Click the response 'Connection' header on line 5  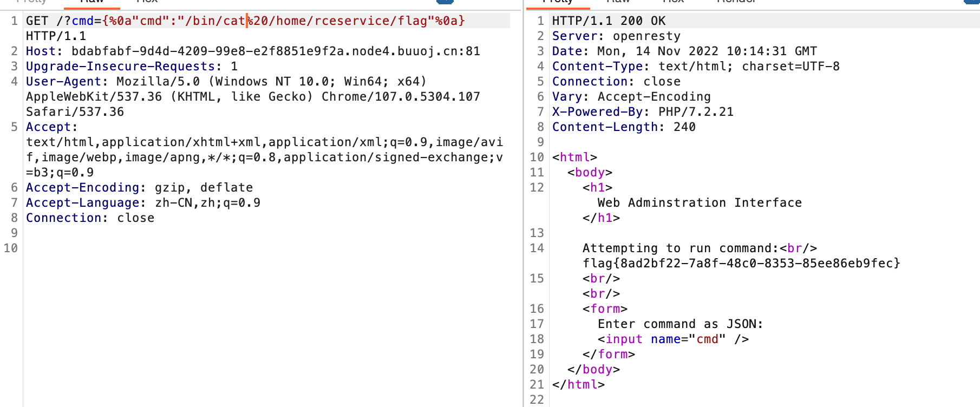click(x=590, y=81)
